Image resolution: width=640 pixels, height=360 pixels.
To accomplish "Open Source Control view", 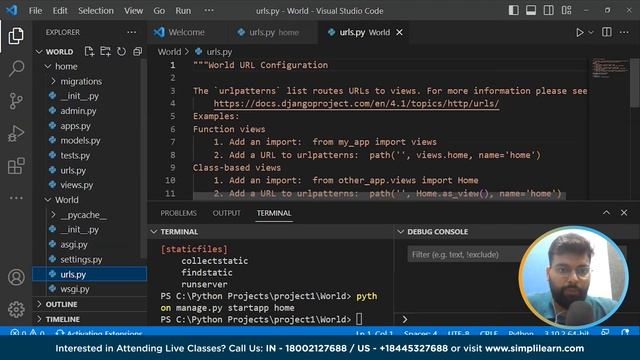I will (x=16, y=101).
